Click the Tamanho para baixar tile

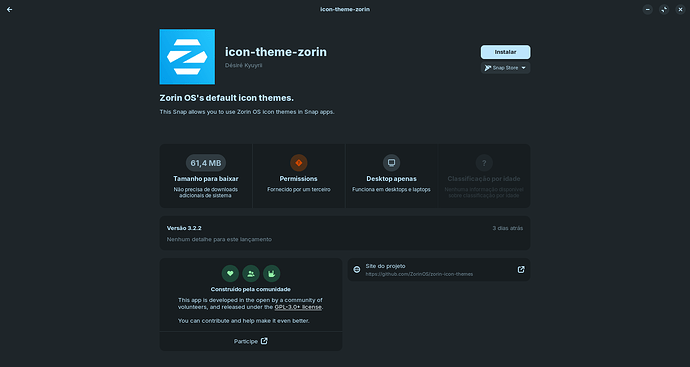tap(206, 176)
